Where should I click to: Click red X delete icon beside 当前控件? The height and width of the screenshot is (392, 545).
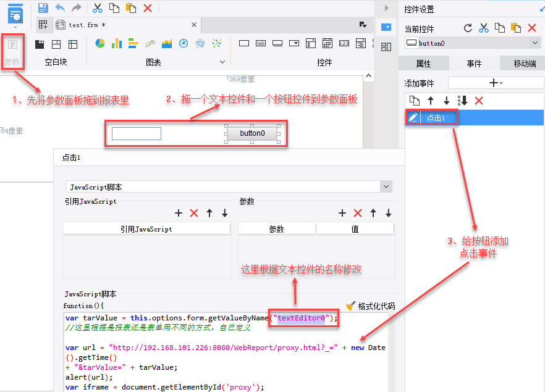point(532,28)
